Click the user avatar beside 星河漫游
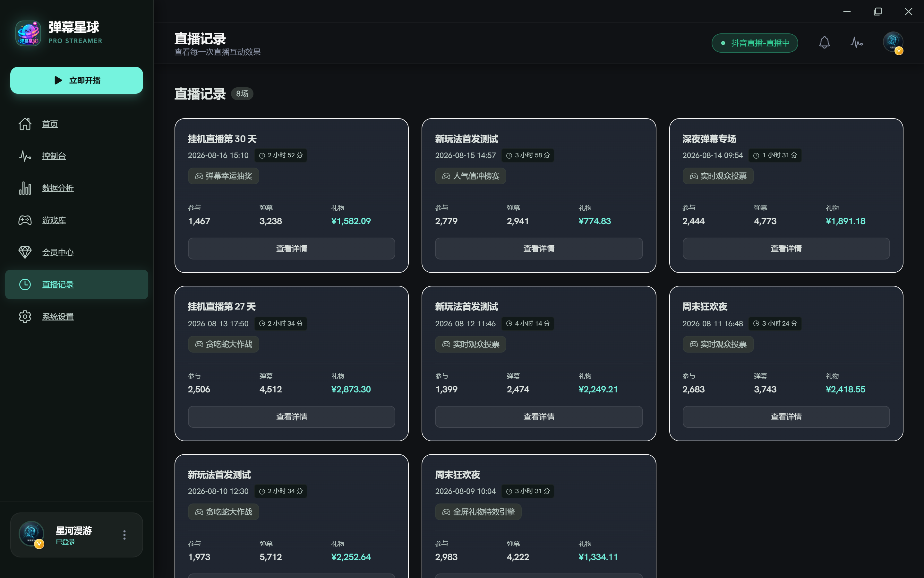This screenshot has height=578, width=924. 32,534
